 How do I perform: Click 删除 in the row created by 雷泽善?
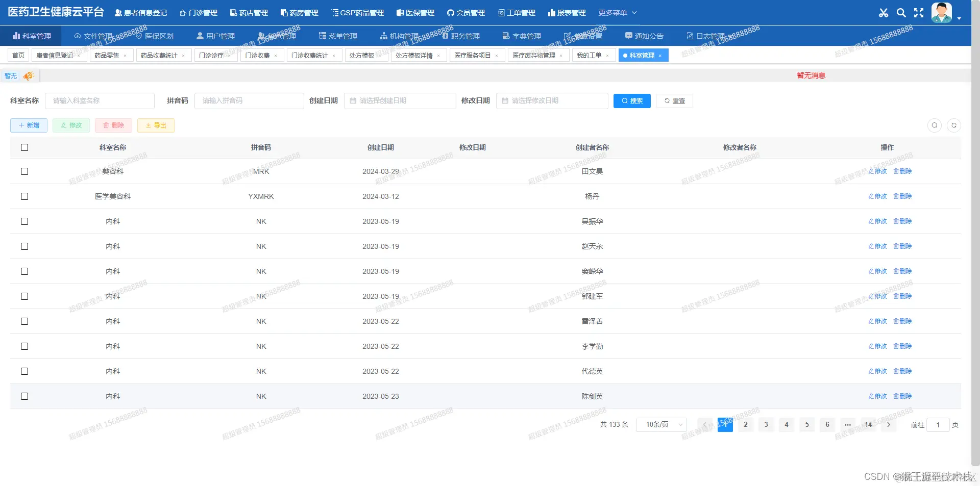coord(902,321)
